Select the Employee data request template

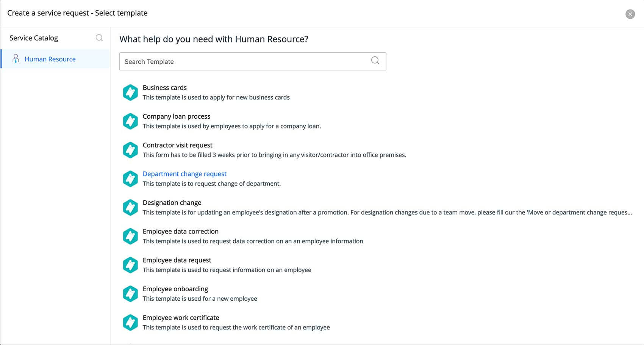coord(177,260)
